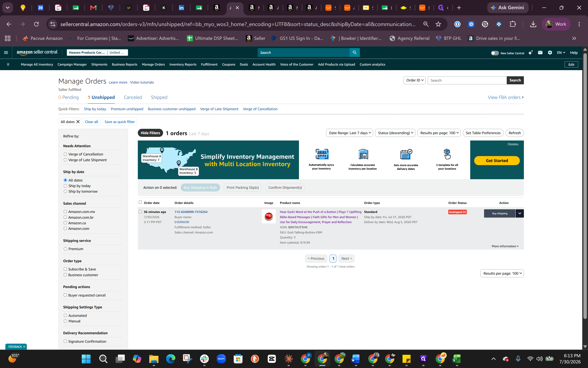Open the Gmail tab in the tab strip
Image resolution: width=588 pixels, height=368 pixels.
[93, 8]
